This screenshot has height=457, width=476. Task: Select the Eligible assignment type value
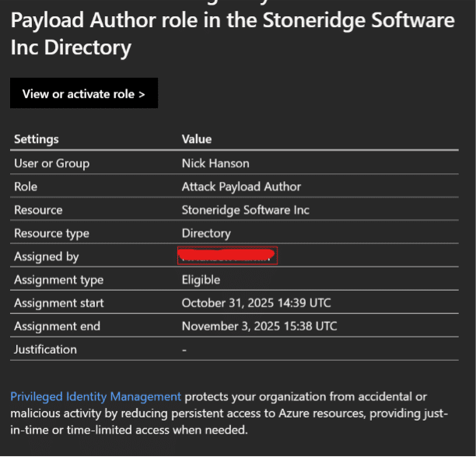click(x=201, y=280)
